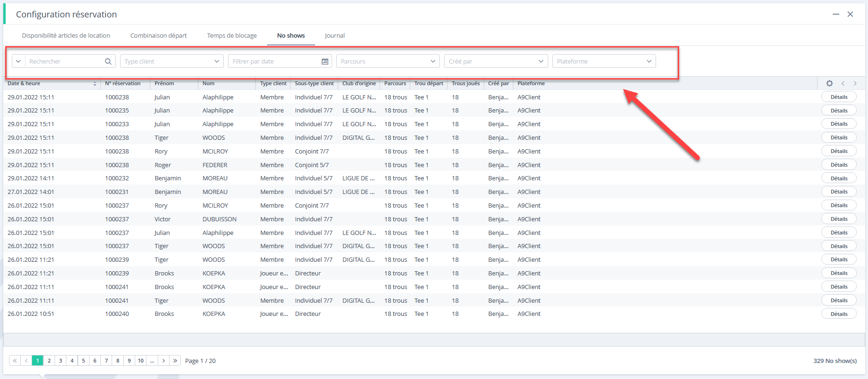Select the FEDERER name cell
This screenshot has height=379, width=868.
215,165
